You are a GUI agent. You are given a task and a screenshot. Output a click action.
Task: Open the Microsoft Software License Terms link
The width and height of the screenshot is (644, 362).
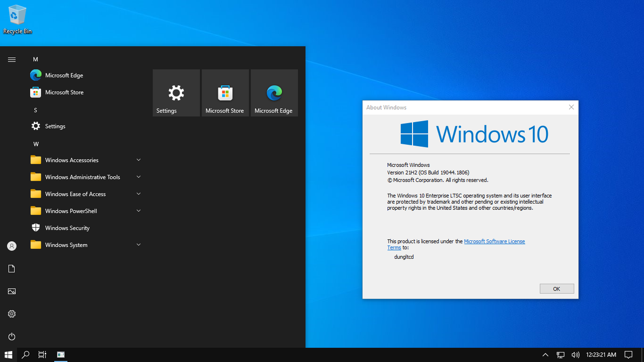[x=494, y=241]
